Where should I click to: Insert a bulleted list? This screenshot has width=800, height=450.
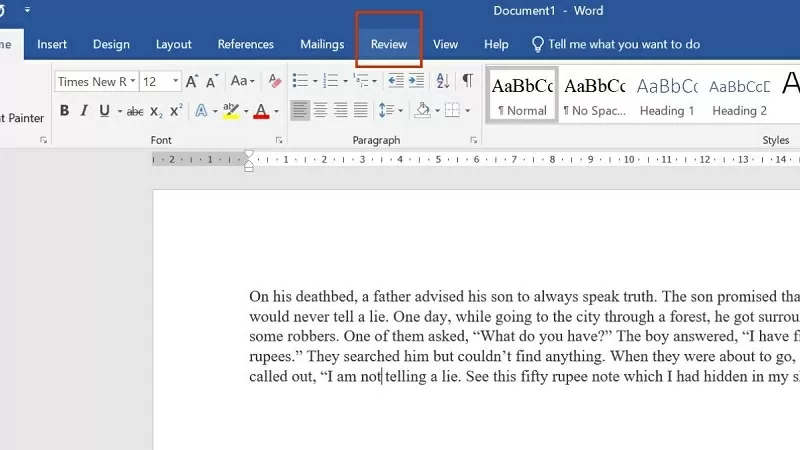pyautogui.click(x=299, y=81)
